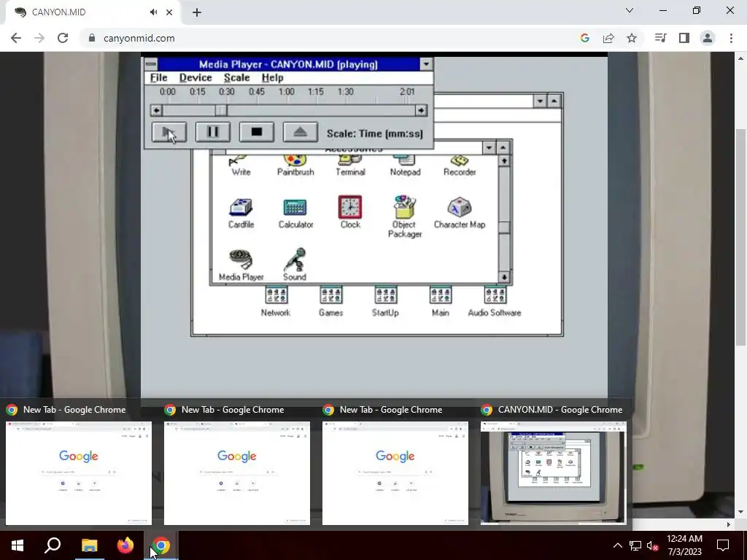The width and height of the screenshot is (747, 560).
Task: Show hidden system tray icons
Action: tap(617, 545)
